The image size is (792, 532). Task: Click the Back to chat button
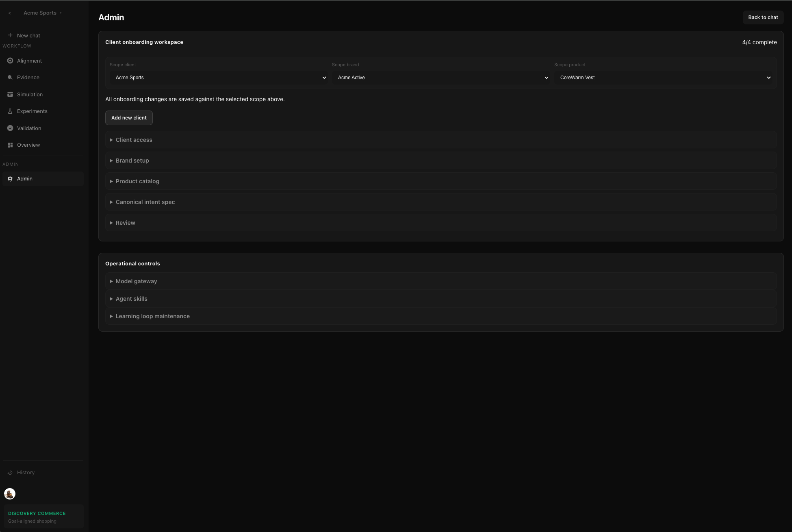click(763, 17)
